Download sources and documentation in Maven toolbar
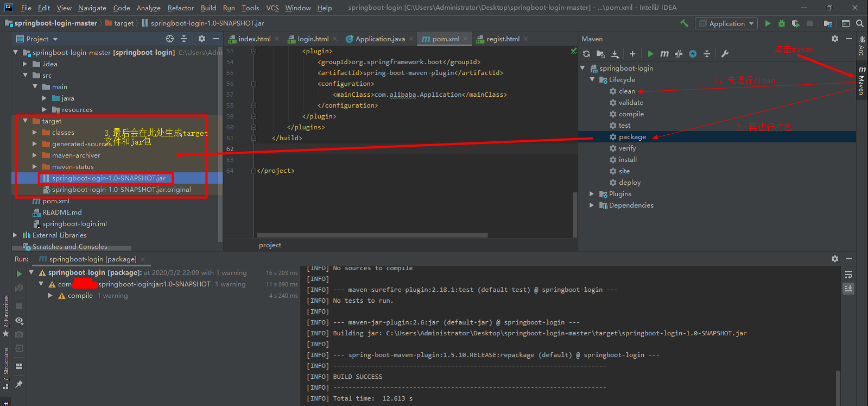Image resolution: width=868 pixels, height=406 pixels. [615, 54]
